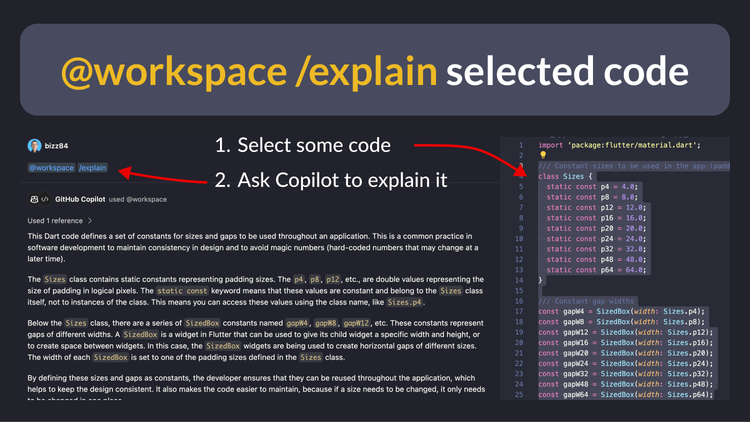The width and height of the screenshot is (750, 422).
Task: Click the 'const gapW8 = SizedBox' code line
Action: 621,322
